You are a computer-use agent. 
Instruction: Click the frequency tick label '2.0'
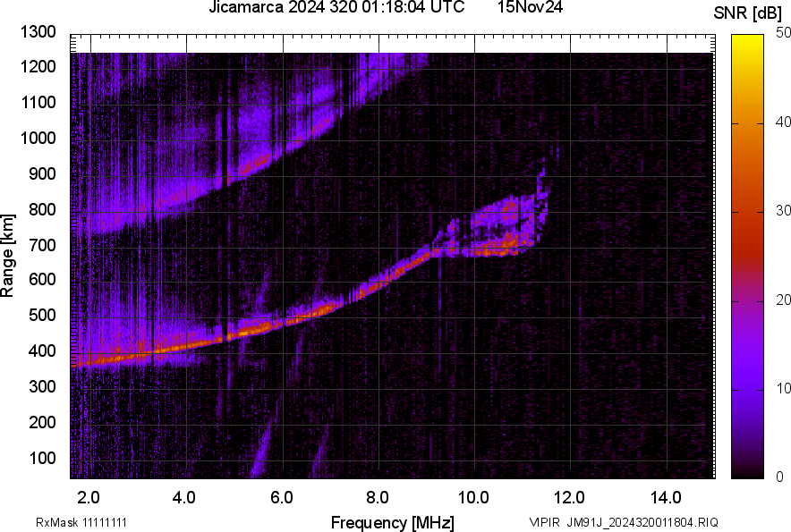tap(89, 498)
